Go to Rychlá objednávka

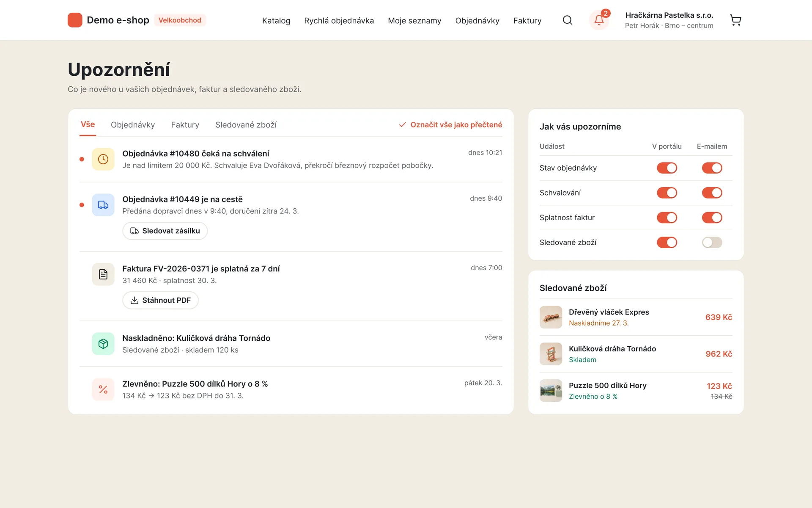tap(339, 21)
